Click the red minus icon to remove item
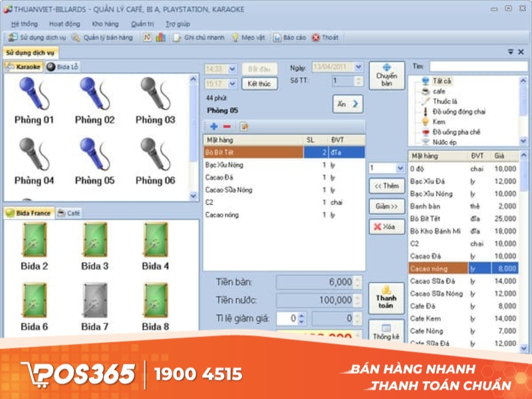532x399 pixels. pyautogui.click(x=226, y=126)
